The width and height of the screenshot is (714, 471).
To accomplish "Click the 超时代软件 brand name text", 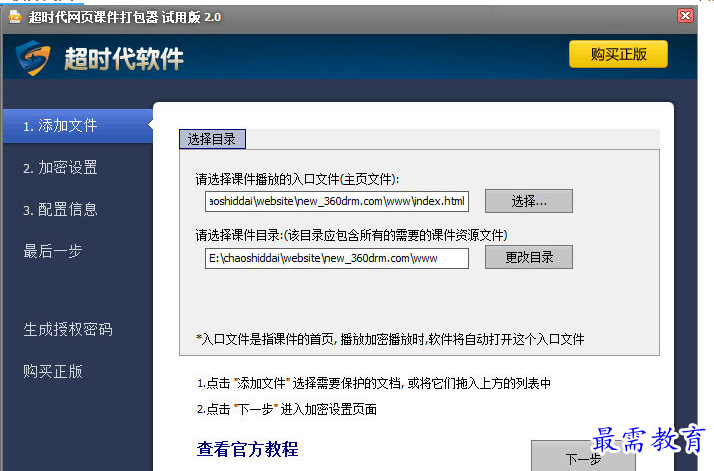I will (124, 59).
